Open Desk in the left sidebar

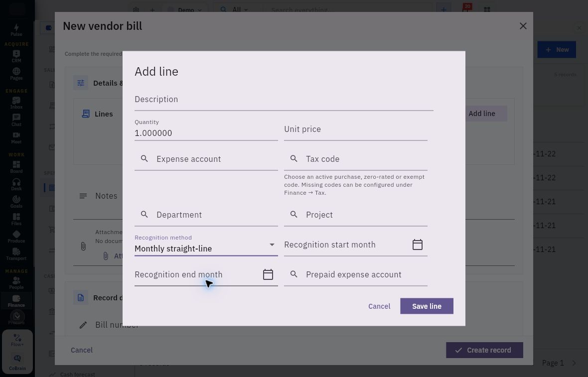16,185
